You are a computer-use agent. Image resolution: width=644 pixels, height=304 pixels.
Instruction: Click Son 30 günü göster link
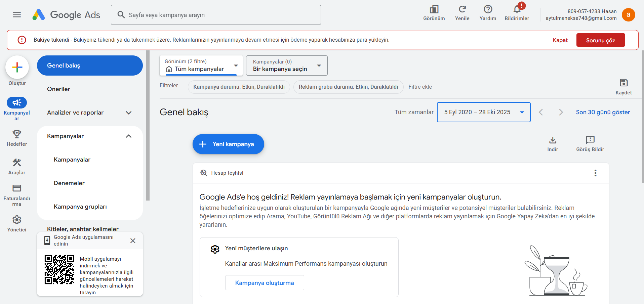pyautogui.click(x=603, y=112)
